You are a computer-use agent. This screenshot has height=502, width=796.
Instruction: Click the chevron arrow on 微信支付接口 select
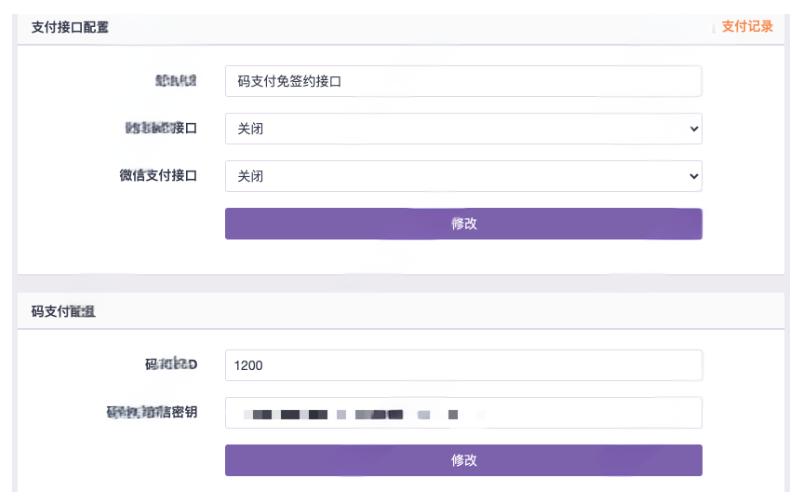pyautogui.click(x=694, y=176)
